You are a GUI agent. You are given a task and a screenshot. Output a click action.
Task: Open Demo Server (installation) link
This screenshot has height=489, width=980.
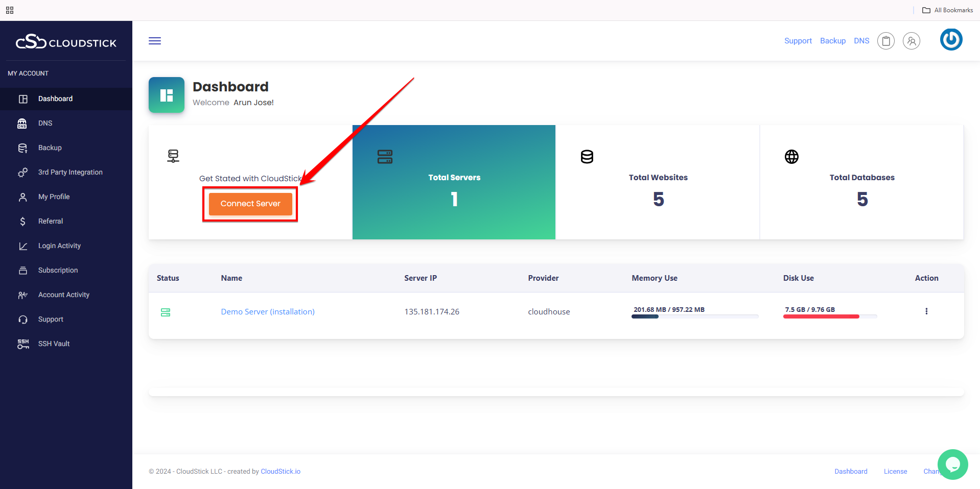tap(267, 312)
